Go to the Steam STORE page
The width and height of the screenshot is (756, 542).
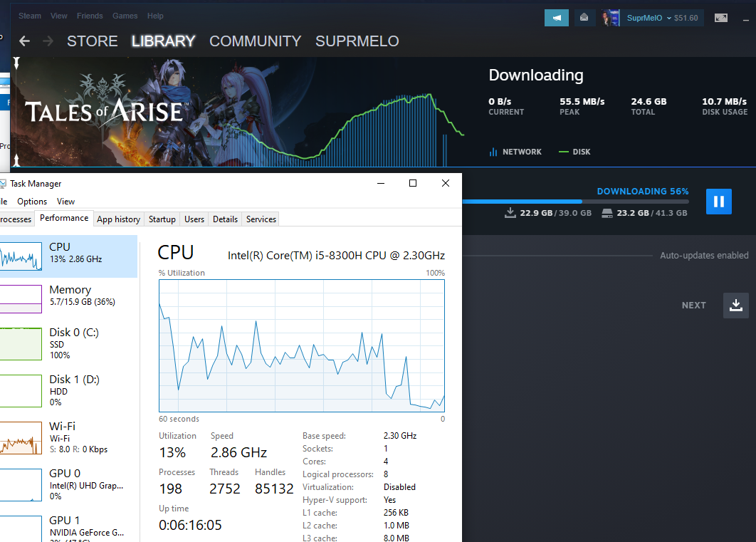pos(92,41)
